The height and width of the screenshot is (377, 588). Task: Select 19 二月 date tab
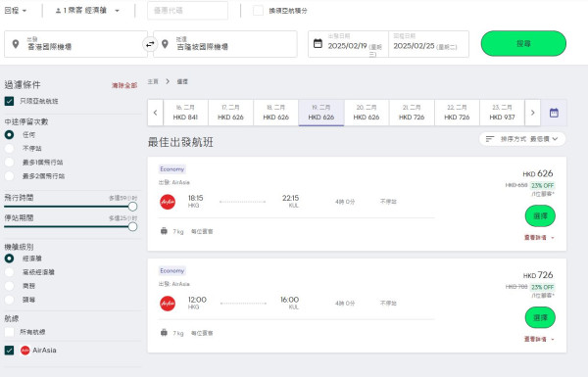321,113
